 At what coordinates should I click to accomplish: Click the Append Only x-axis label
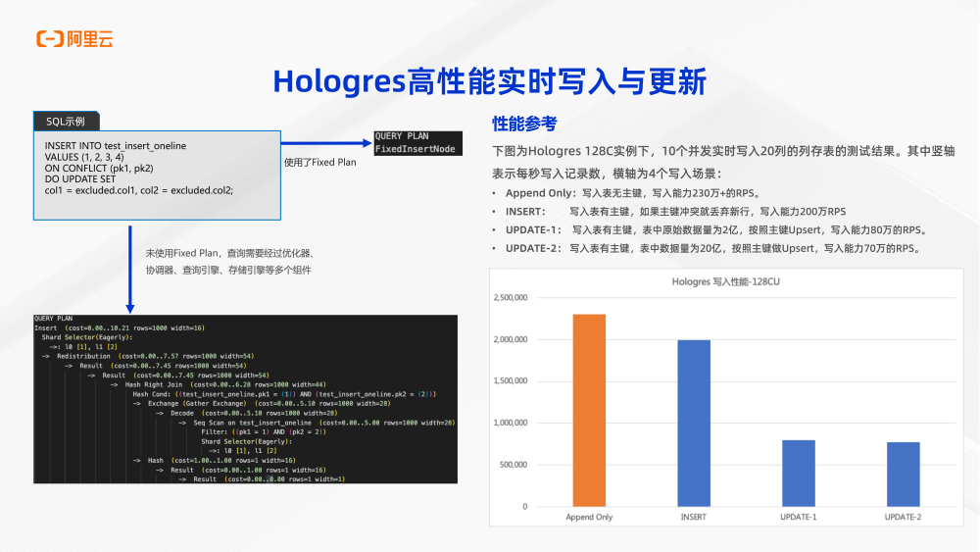click(x=589, y=517)
